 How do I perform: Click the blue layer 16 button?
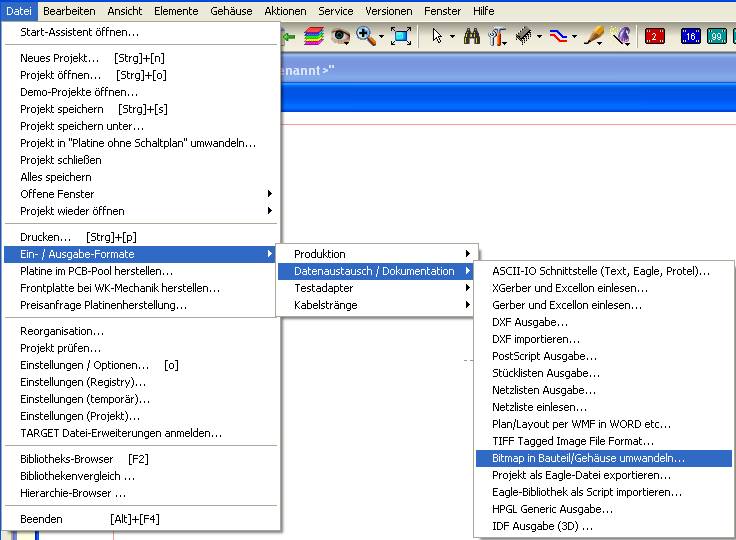pyautogui.click(x=690, y=36)
